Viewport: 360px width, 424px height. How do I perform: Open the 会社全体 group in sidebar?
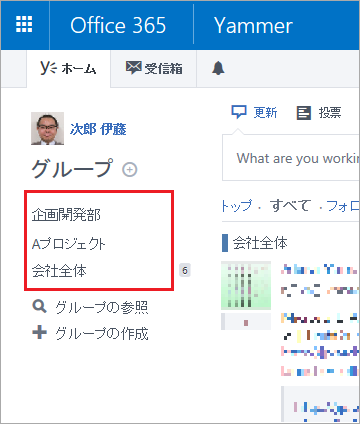(x=59, y=271)
